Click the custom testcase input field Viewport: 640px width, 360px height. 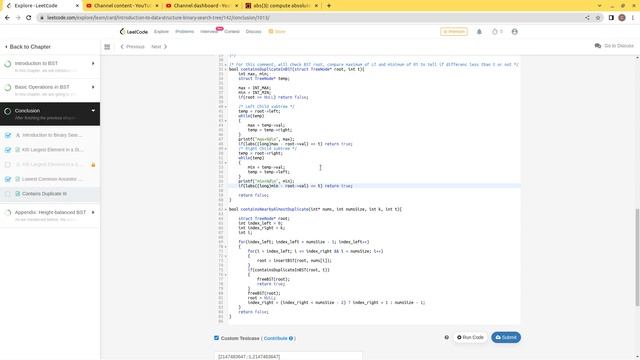288,356
